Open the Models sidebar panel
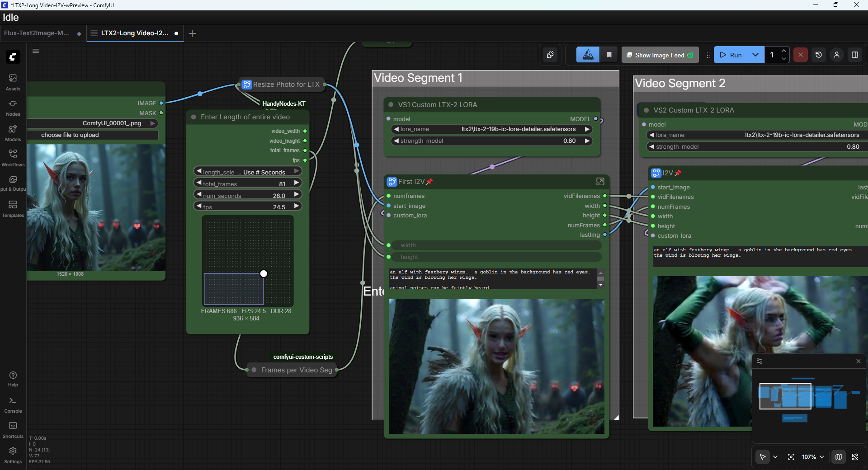This screenshot has width=868, height=470. point(13,133)
